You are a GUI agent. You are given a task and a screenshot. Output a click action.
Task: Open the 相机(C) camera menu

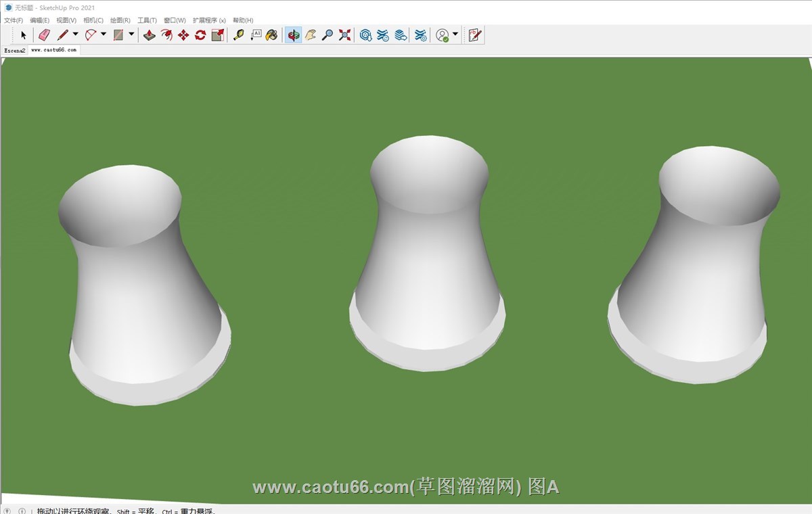pos(93,20)
